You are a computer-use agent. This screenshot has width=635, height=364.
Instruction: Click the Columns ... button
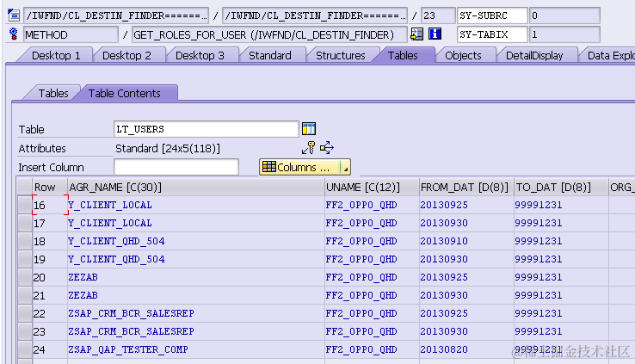tap(300, 167)
